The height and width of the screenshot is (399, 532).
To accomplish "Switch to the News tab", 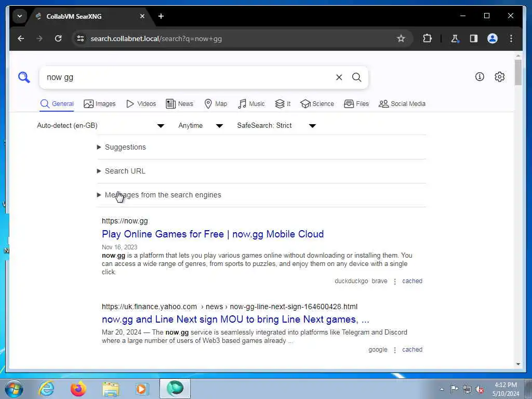I will point(179,104).
